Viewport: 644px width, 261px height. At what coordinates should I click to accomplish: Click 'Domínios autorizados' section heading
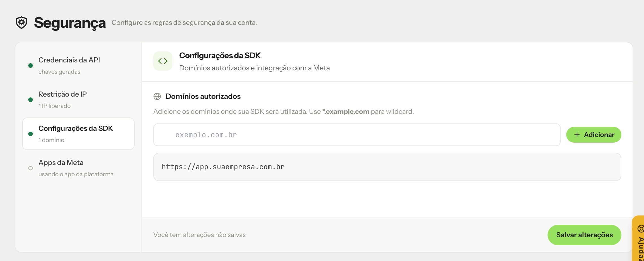(203, 96)
